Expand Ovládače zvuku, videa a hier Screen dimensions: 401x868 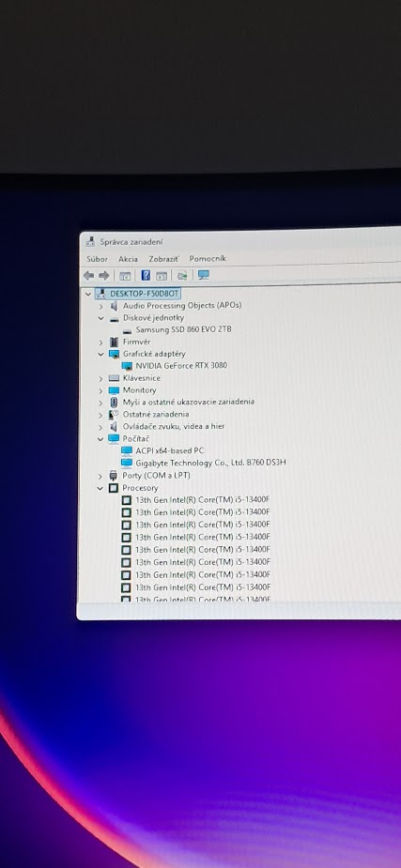pos(100,427)
